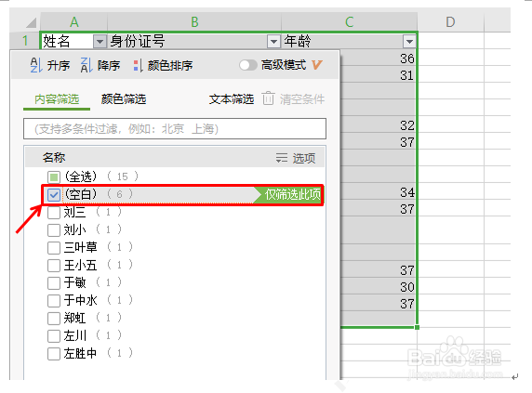Check the 郑虹 checkbox

click(54, 318)
